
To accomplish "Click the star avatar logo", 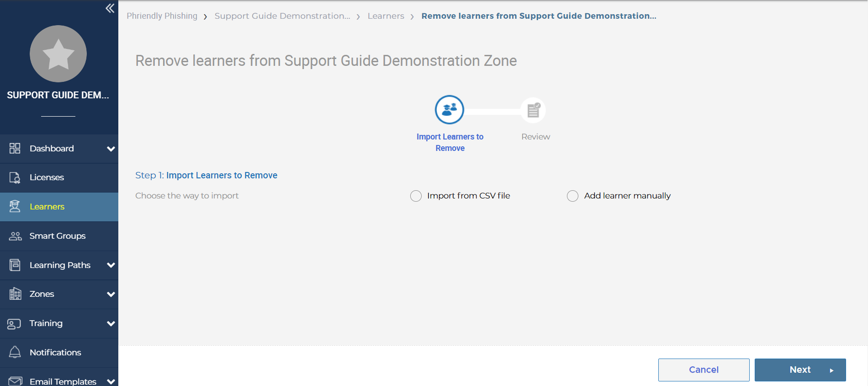I will [x=58, y=54].
